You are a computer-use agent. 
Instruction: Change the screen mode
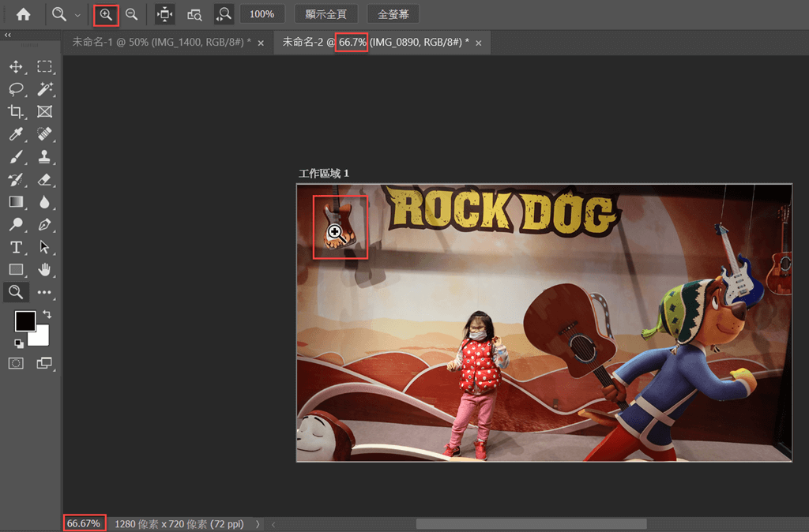(x=44, y=363)
